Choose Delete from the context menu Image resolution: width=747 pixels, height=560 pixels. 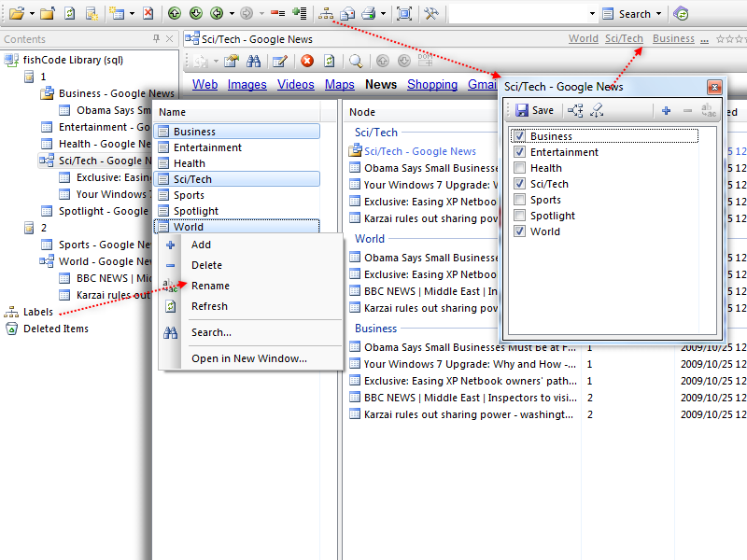(251, 265)
